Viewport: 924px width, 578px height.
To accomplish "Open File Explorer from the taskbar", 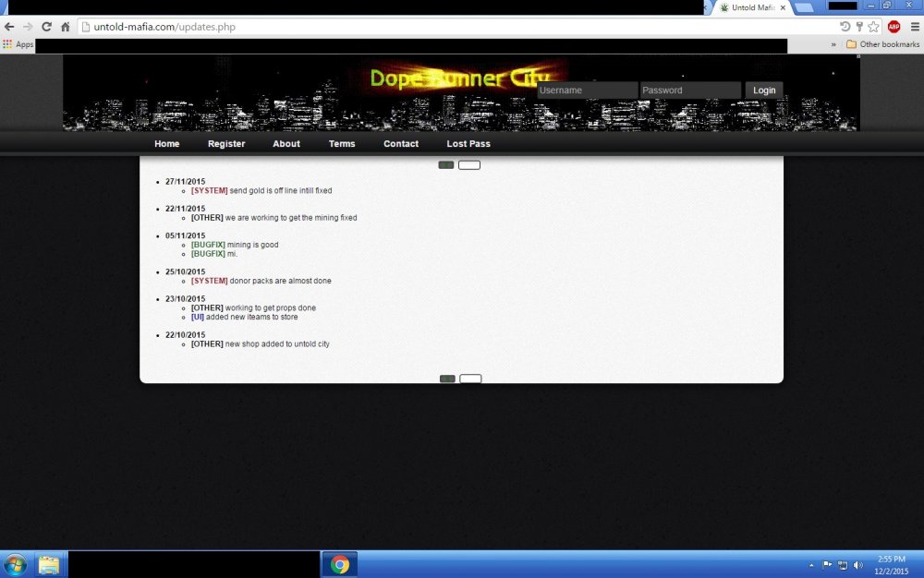I will tap(48, 564).
